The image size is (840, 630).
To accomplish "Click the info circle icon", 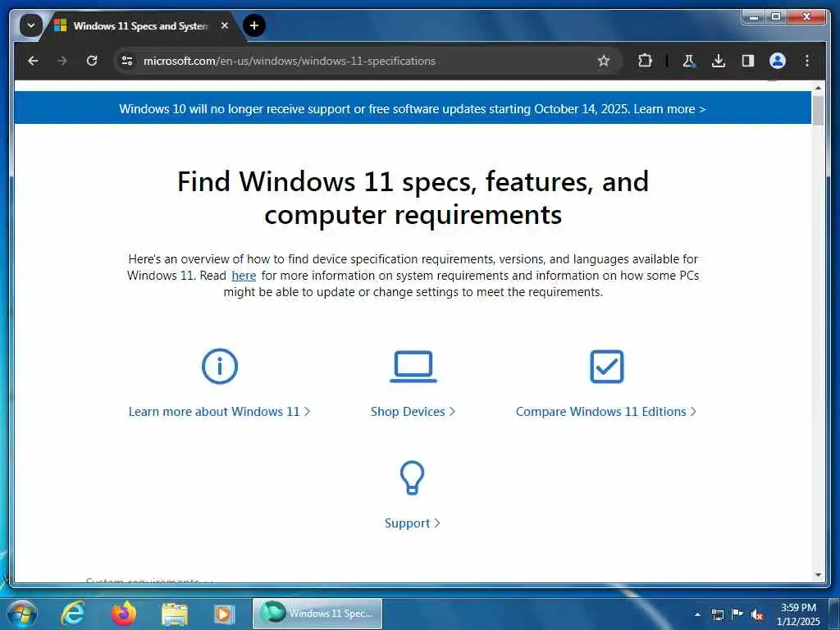I will point(219,367).
